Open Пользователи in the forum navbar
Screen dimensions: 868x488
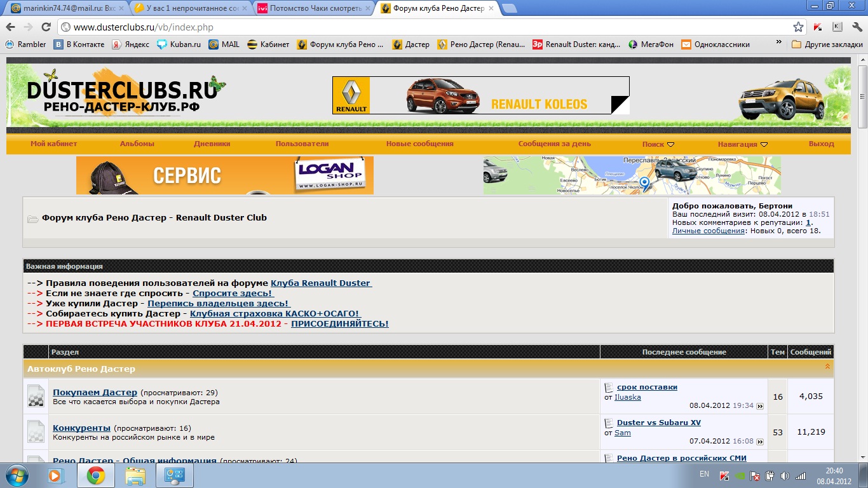[x=302, y=144]
